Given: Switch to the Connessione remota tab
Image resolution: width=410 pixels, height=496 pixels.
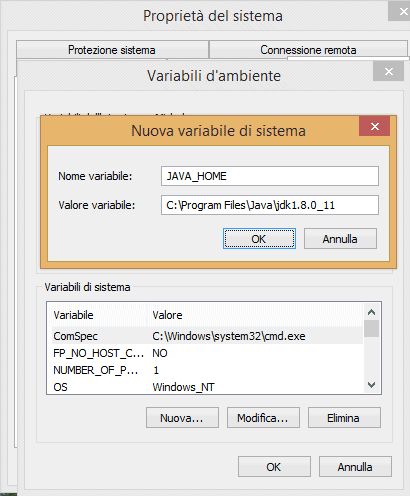Looking at the screenshot, I should point(308,50).
